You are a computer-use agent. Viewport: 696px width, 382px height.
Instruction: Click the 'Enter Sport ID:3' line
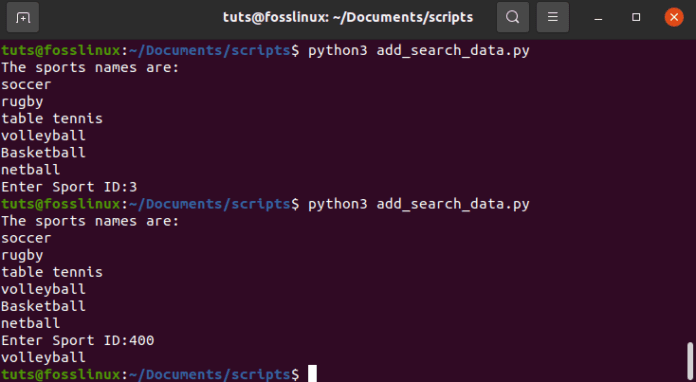click(x=69, y=187)
